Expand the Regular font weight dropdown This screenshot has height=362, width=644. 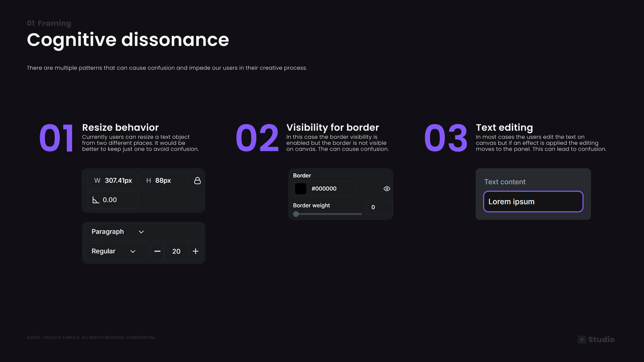[116, 251]
